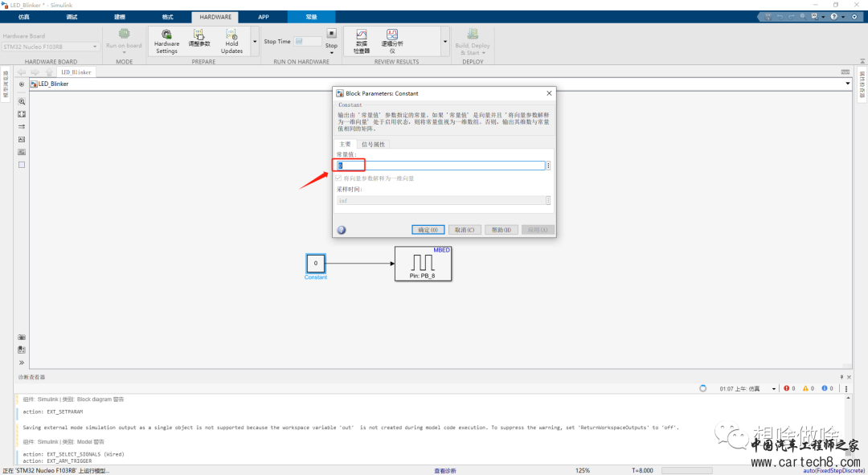This screenshot has width=868, height=475.
Task: Open the diagnostics viewer more-options dots
Action: coord(845,389)
